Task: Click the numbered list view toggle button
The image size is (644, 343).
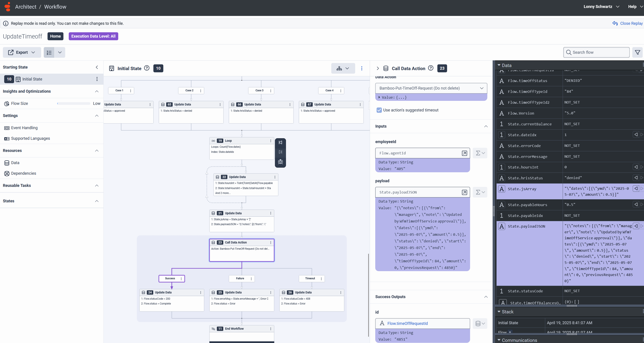Action: (49, 52)
